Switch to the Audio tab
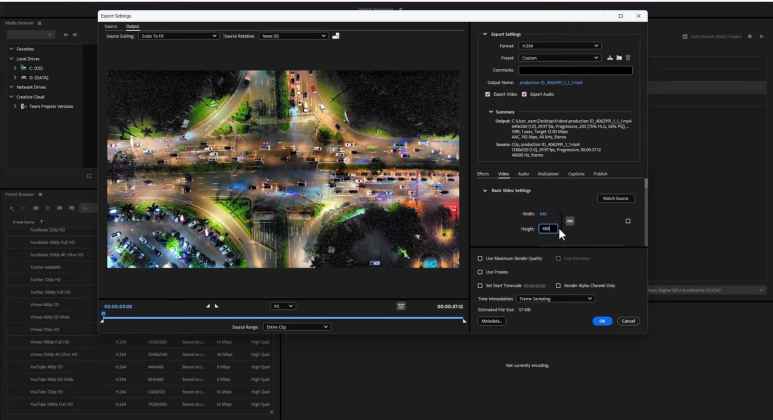Viewport: 773px width, 420px height. 523,174
